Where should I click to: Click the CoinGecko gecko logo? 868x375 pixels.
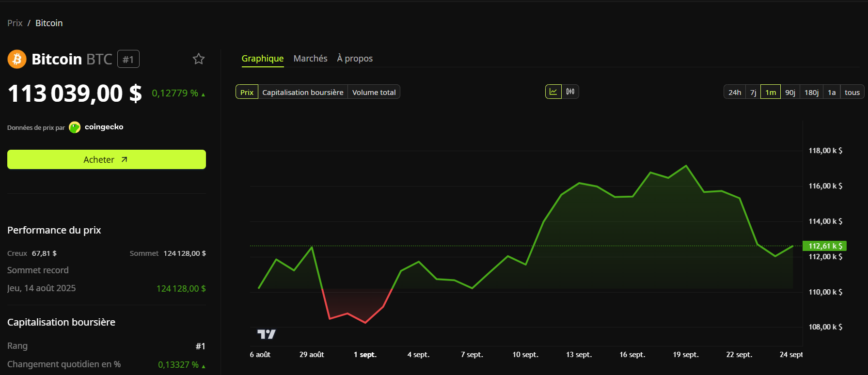75,127
